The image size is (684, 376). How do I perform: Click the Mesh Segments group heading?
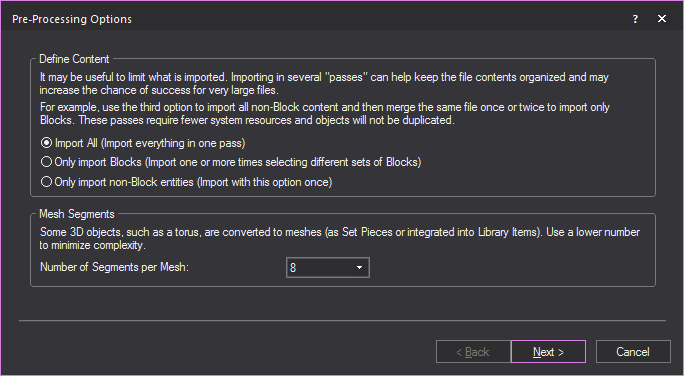[x=77, y=214]
